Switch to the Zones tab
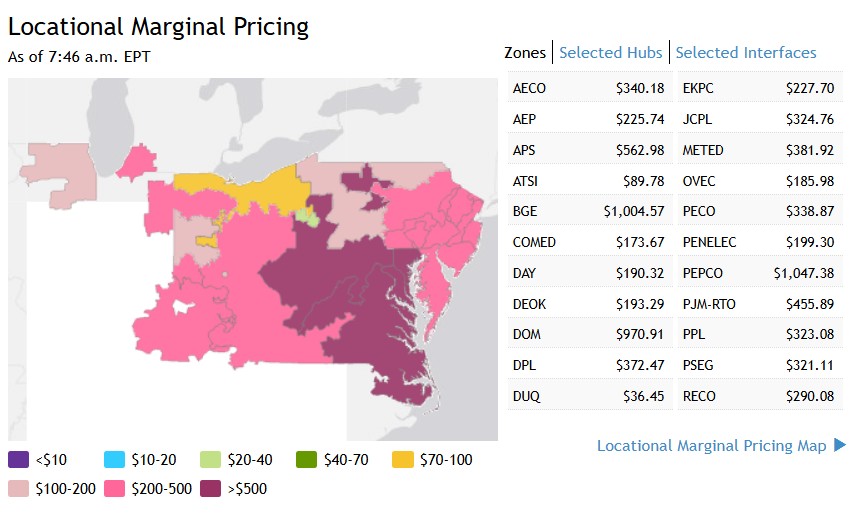 525,53
